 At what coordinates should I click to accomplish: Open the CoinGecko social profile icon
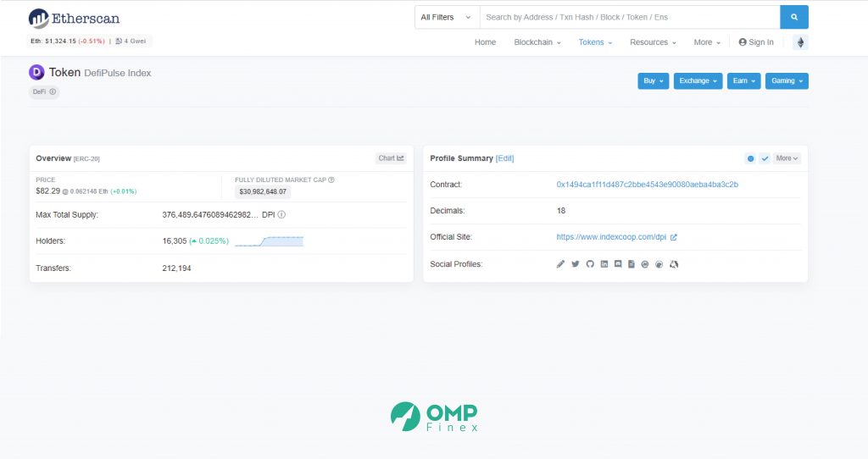point(659,264)
